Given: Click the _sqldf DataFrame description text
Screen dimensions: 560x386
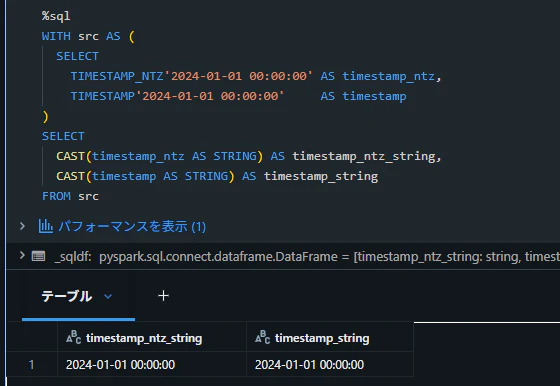Looking at the screenshot, I should [x=307, y=257].
